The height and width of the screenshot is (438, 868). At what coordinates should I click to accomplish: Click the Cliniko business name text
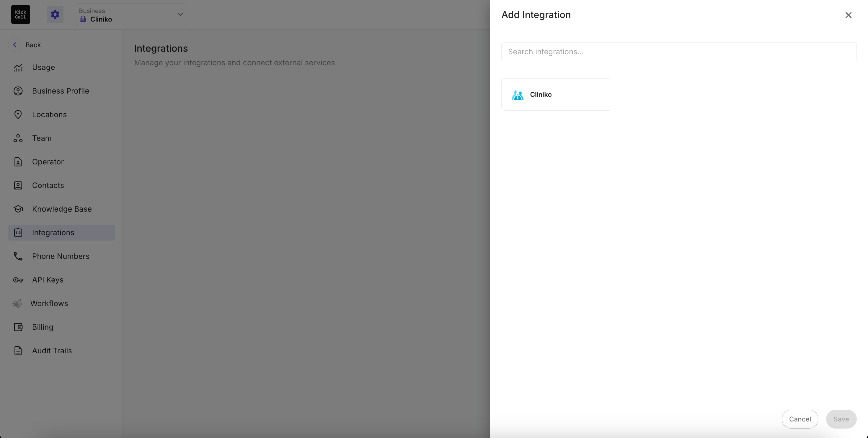[101, 19]
